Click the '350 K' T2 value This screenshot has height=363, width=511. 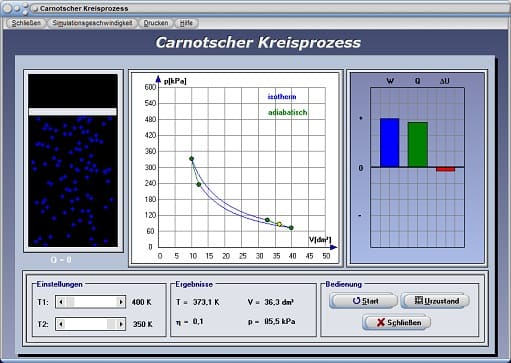pos(143,324)
